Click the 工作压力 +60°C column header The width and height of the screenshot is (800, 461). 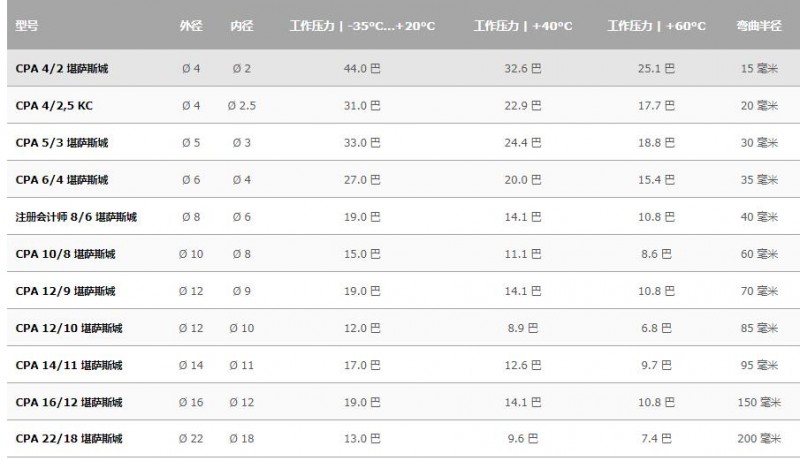coord(657,25)
